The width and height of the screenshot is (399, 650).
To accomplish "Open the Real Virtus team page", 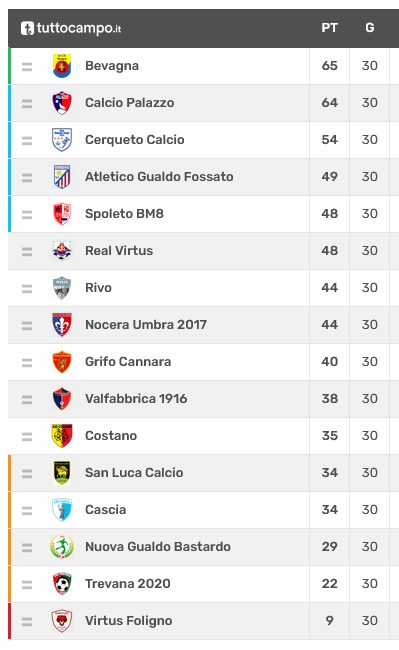I will tap(119, 251).
